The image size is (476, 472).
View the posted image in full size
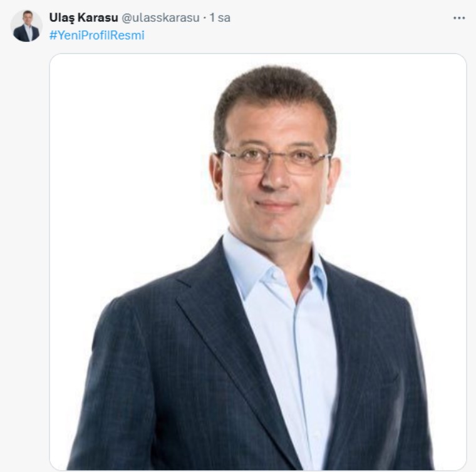click(x=258, y=262)
